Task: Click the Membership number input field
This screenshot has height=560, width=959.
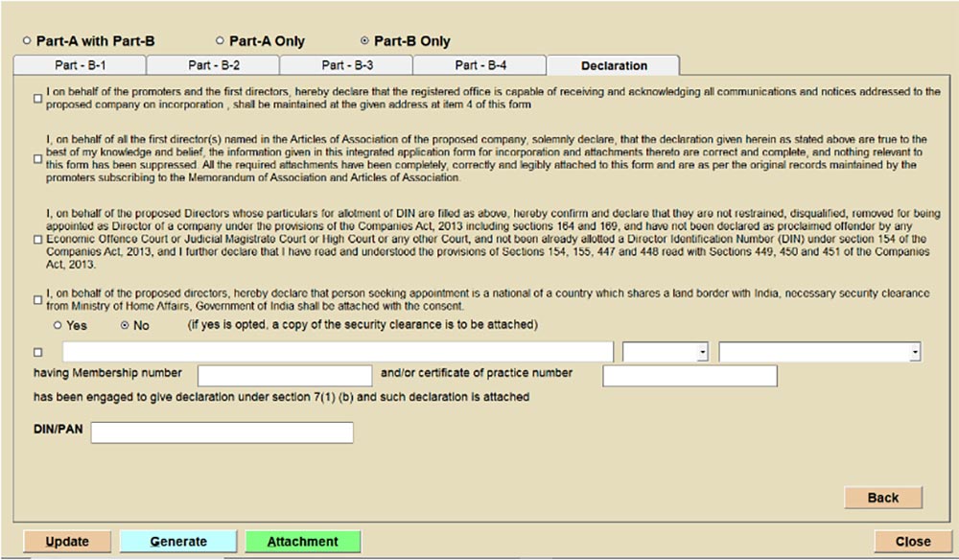Action: coord(285,375)
